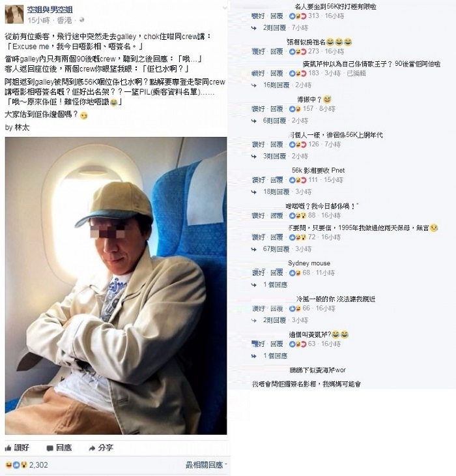Click 讚好 on the 56k 影相要收 Pnet comment

coord(259,180)
